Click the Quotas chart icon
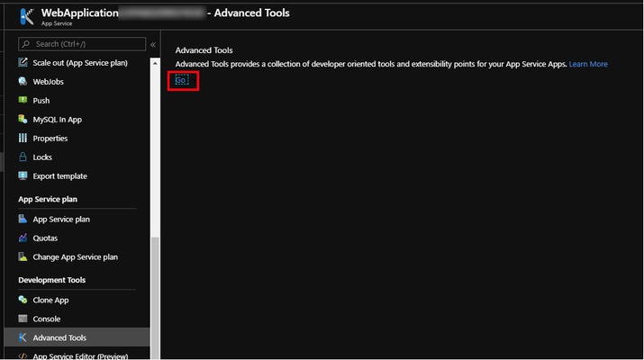The image size is (644, 360). 23,238
